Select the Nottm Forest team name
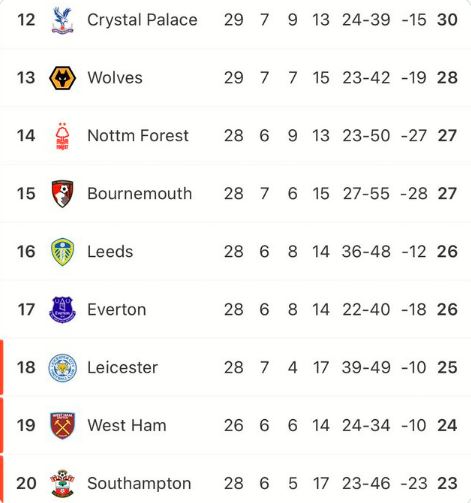471x503 pixels. (x=138, y=136)
